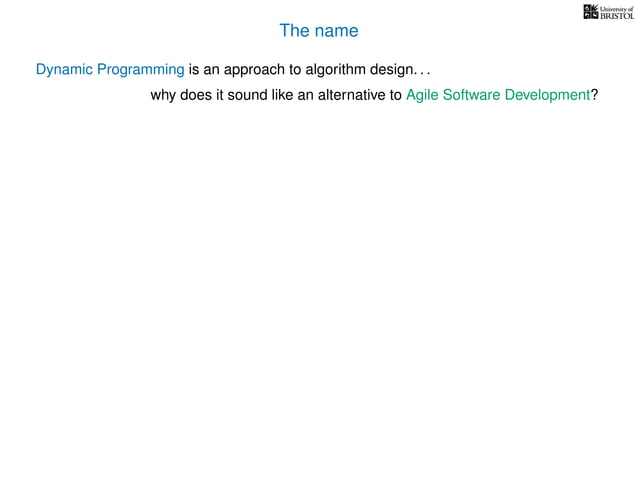638x478 pixels.
Task: Click the blue 'Dynamic Programming' text
Action: click(x=110, y=70)
